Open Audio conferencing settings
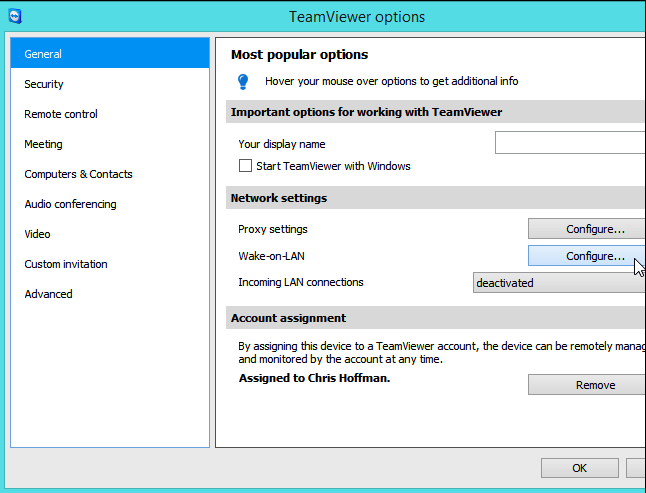Viewport: 646px width, 493px height. pos(110,204)
